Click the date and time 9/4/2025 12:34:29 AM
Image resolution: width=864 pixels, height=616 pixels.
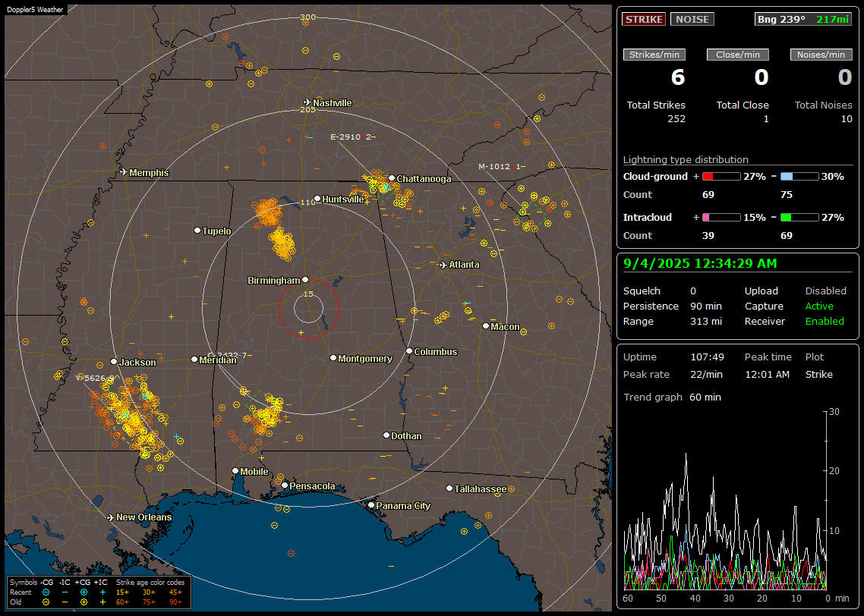pyautogui.click(x=700, y=264)
